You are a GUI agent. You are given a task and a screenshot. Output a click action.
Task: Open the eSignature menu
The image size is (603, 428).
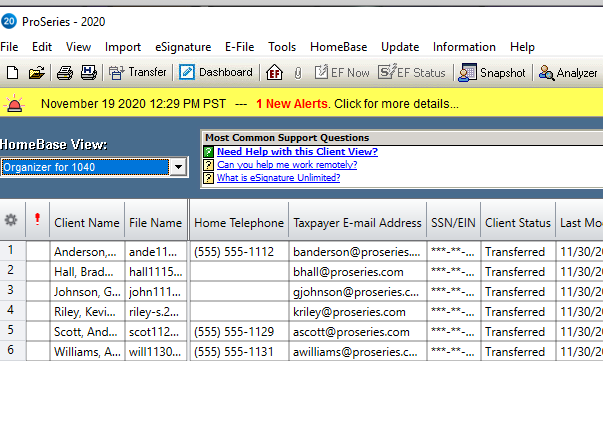tap(183, 47)
